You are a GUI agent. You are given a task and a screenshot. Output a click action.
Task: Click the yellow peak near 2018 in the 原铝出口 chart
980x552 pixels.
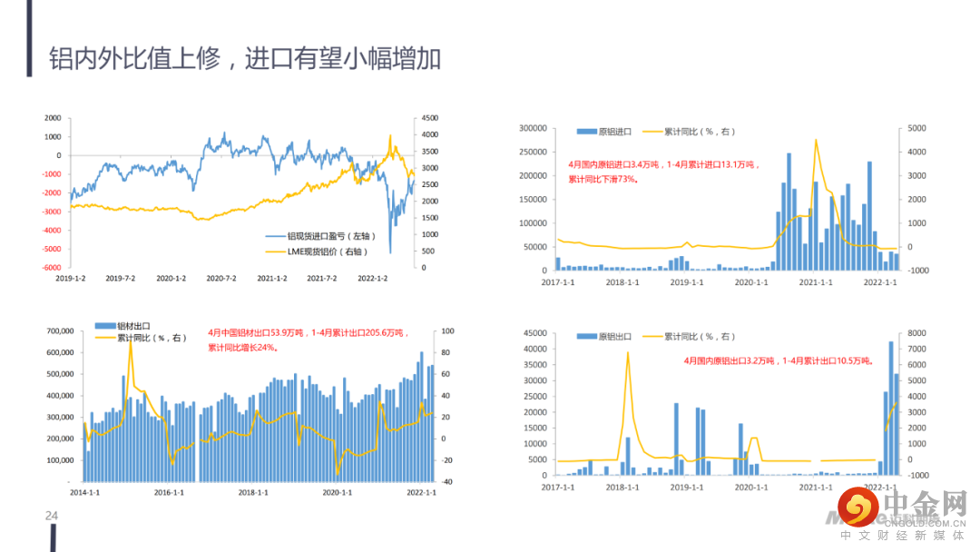coord(628,354)
